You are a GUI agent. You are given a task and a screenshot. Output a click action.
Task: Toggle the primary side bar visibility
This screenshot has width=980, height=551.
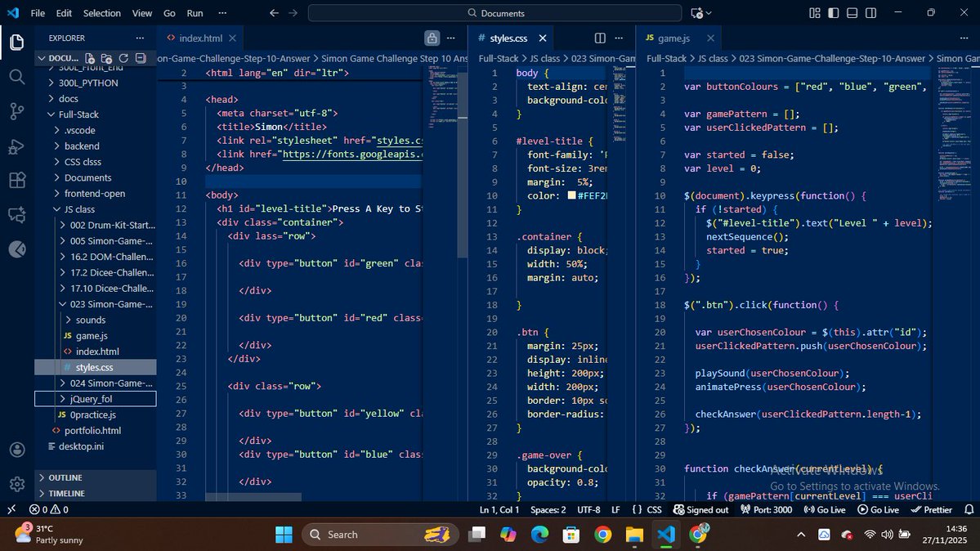tap(832, 13)
